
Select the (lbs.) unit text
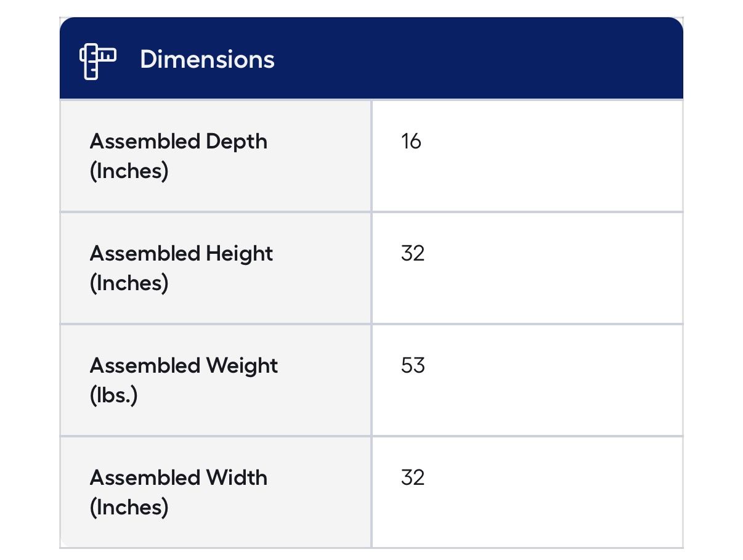113,396
